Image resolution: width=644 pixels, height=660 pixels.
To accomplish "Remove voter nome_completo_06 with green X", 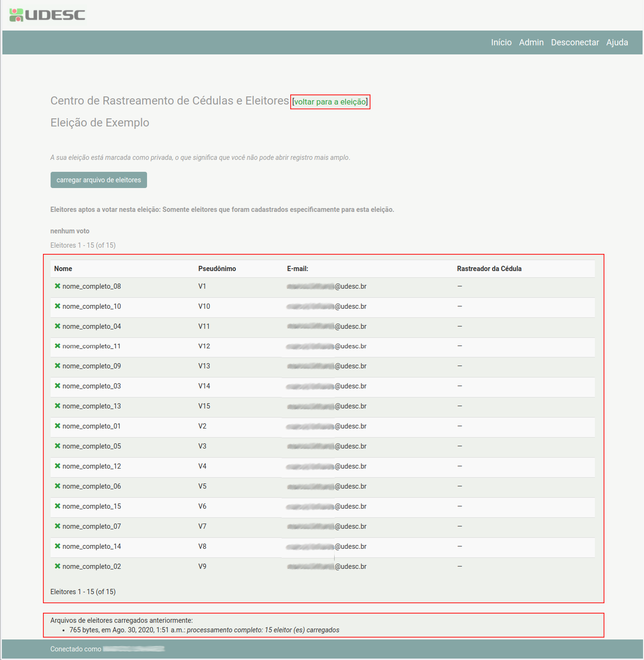I will point(57,486).
